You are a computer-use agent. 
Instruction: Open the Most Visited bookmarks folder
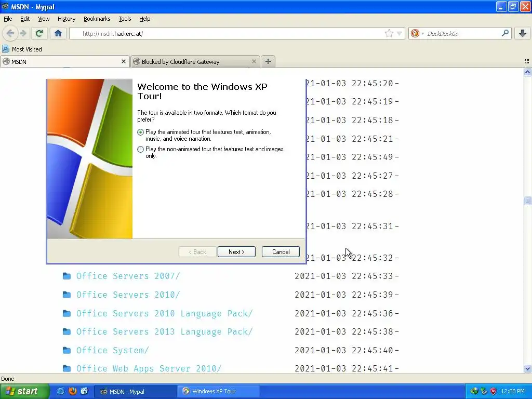[x=22, y=49]
